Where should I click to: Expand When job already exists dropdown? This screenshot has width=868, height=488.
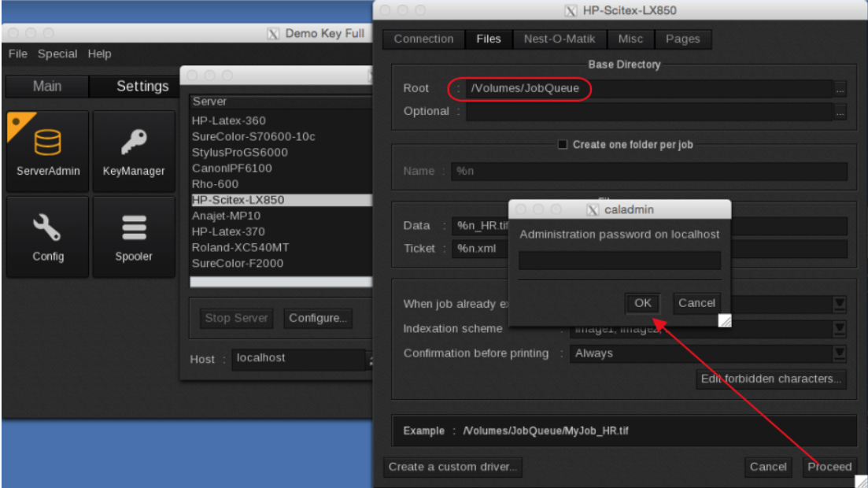tap(840, 304)
